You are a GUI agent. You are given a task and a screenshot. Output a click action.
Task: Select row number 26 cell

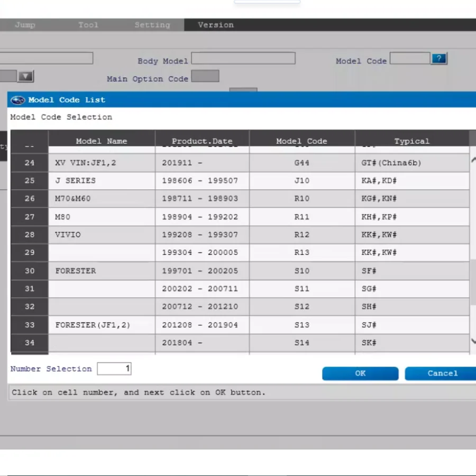[30, 198]
